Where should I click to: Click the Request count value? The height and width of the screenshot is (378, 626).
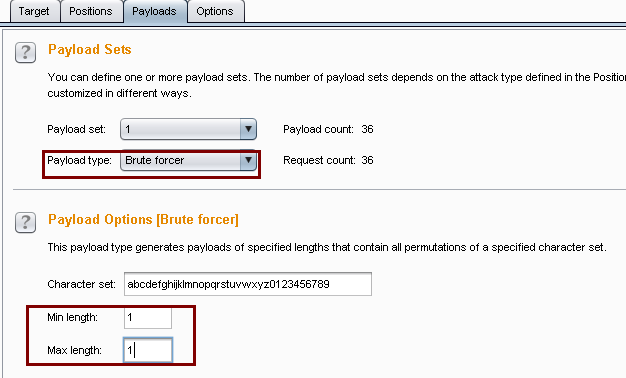point(367,160)
